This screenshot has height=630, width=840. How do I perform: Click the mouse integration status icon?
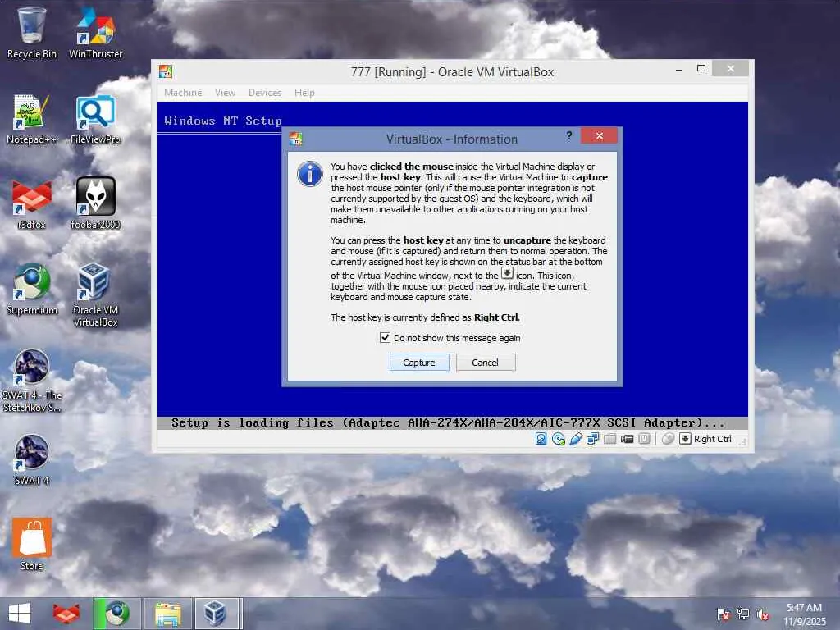coord(668,439)
